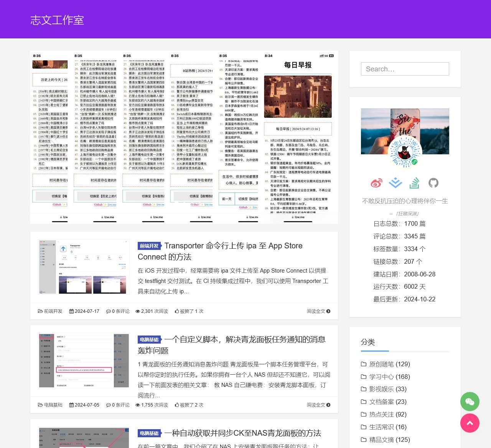The image size is (491, 448).
Task: Click the 不敢反抗压迫的心理将伴你一生 quote
Action: tap(405, 201)
